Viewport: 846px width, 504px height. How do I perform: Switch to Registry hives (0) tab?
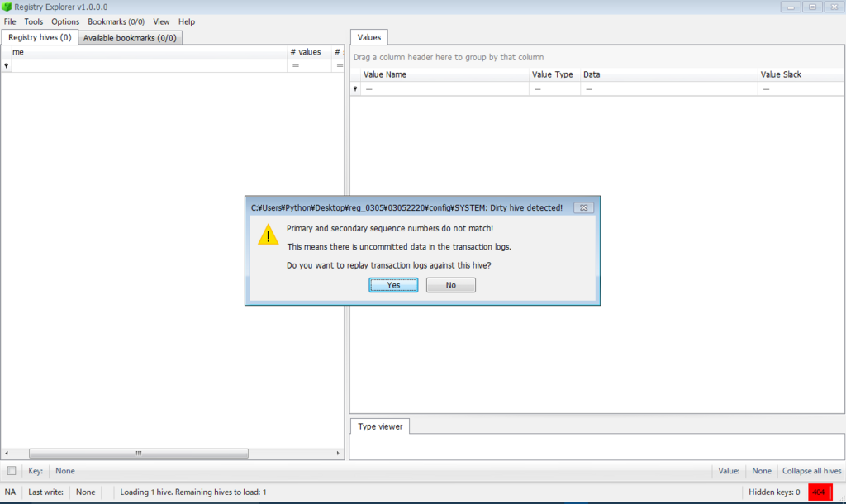(x=40, y=37)
